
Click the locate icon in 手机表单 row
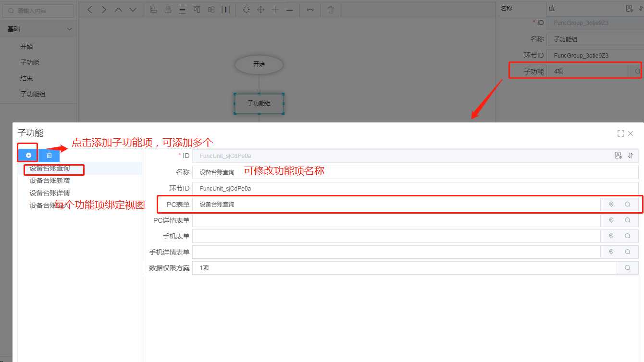(x=611, y=236)
